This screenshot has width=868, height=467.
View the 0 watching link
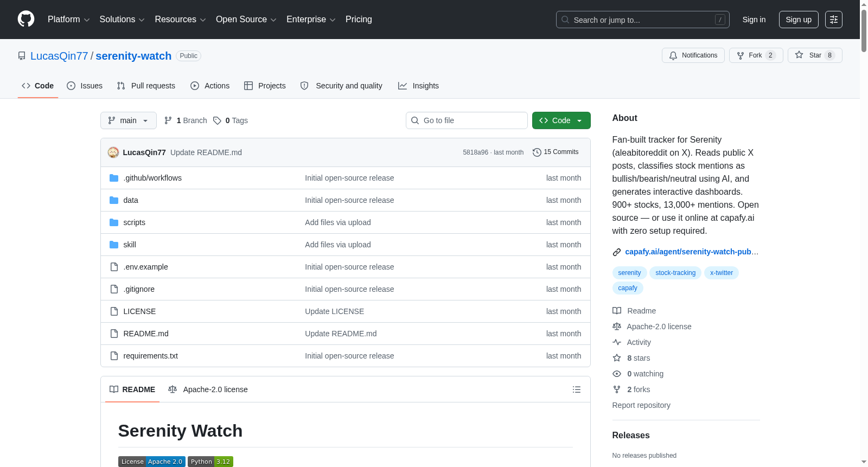tap(638, 374)
